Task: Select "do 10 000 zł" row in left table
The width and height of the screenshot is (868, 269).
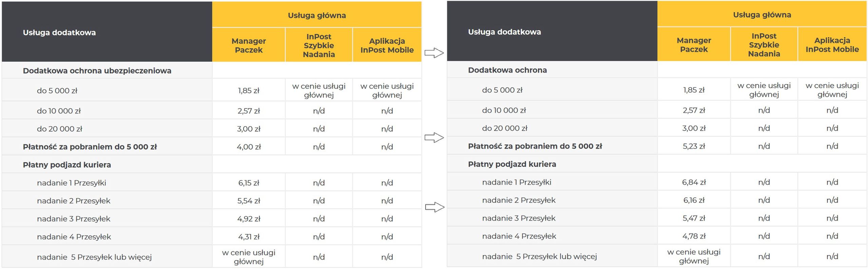Action: click(x=59, y=111)
